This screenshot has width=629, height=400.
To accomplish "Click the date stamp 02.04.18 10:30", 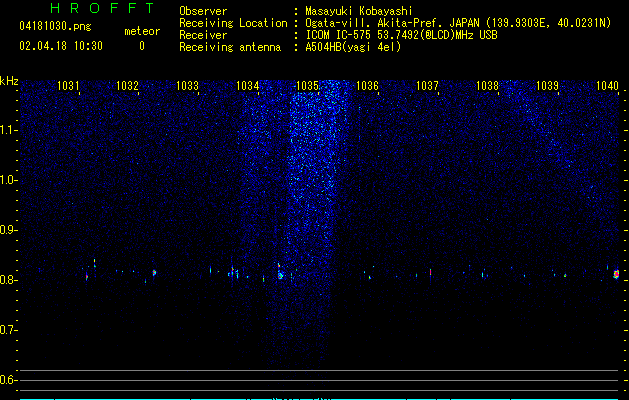I will pyautogui.click(x=61, y=46).
